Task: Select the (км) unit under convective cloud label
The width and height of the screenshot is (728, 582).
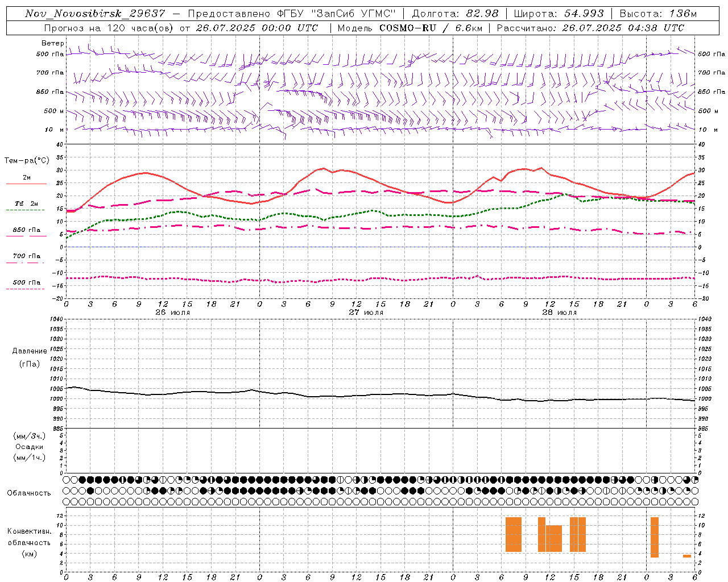Action: tap(29, 554)
